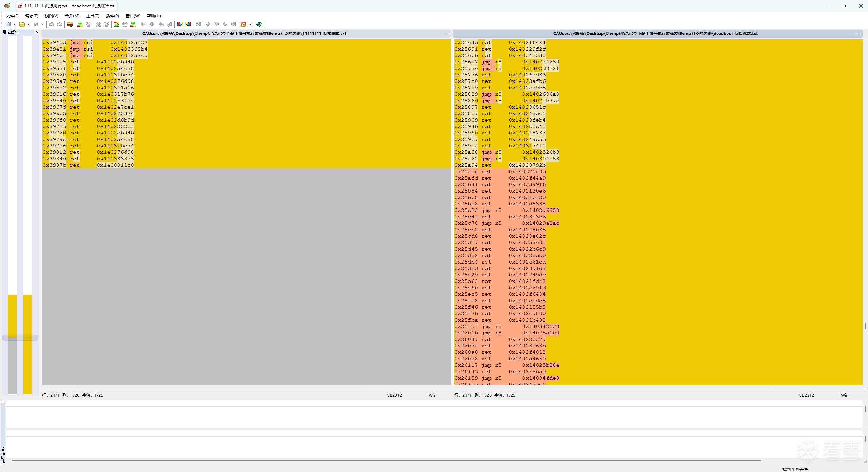The height and width of the screenshot is (472, 868).
Task: Jump to the First Difference icon
Action: (x=116, y=24)
